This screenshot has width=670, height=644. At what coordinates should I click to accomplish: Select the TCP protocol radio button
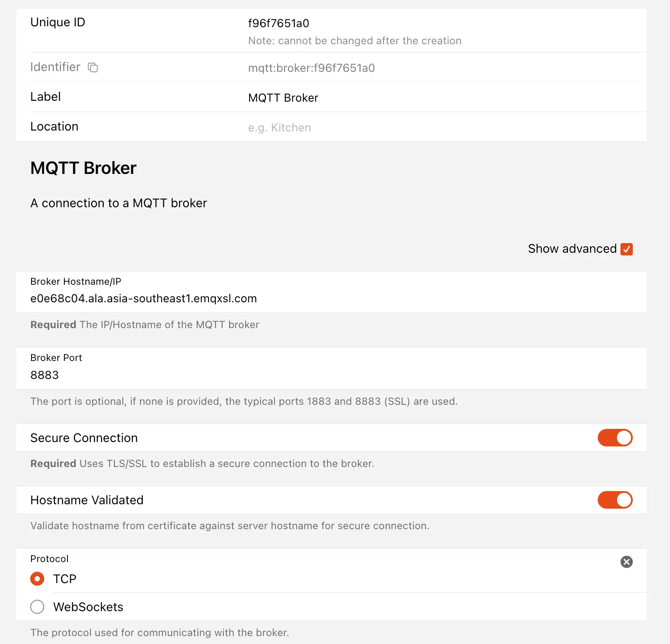click(37, 579)
